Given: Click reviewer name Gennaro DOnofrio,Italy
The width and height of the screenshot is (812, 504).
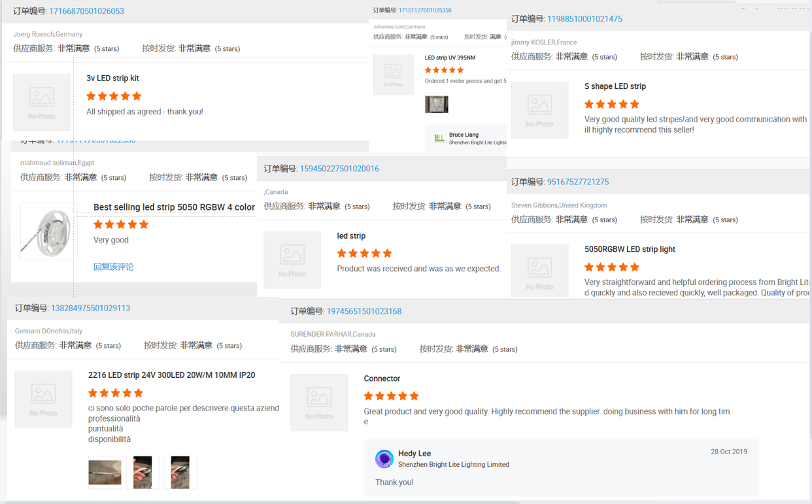Looking at the screenshot, I should (x=48, y=331).
